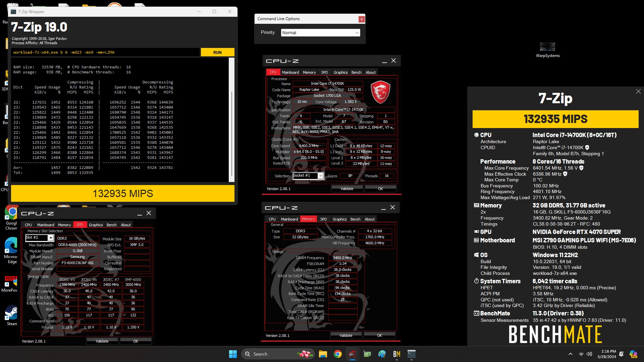Click the yellow 132935 MIPS score in BenchMate
The height and width of the screenshot is (362, 644).
tap(555, 119)
